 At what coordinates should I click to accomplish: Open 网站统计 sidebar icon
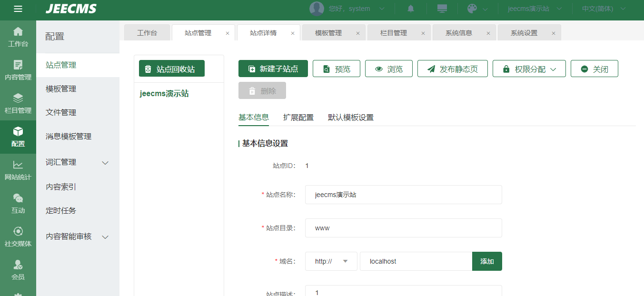(x=18, y=170)
